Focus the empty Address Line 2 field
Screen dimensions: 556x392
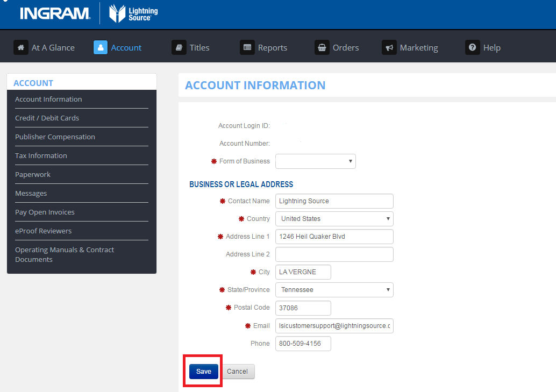334,254
